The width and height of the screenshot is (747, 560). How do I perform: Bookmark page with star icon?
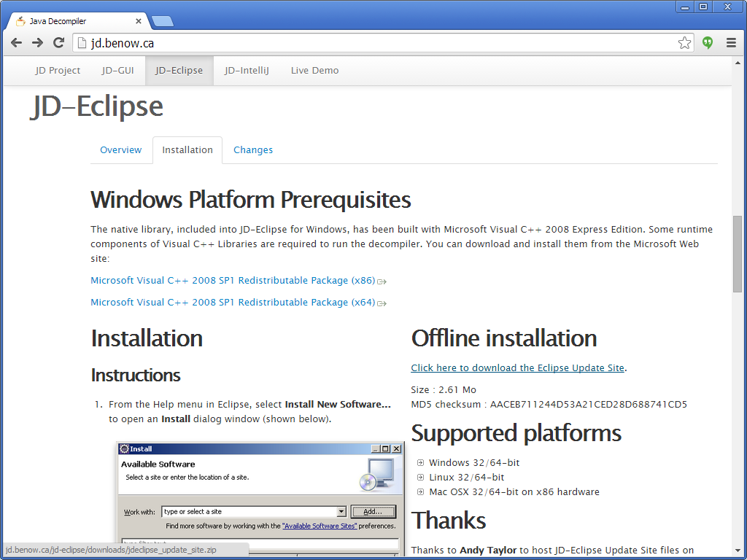pos(684,43)
